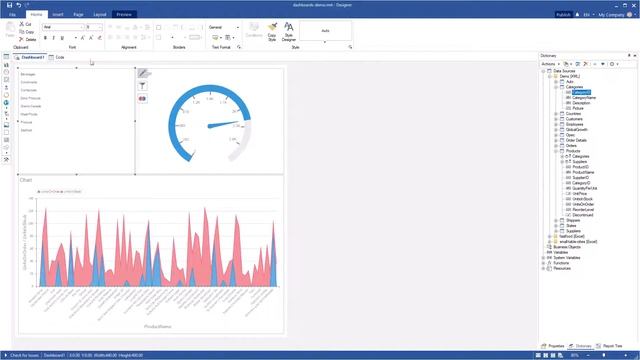Adjust the zoom slider in status bar

click(604, 356)
